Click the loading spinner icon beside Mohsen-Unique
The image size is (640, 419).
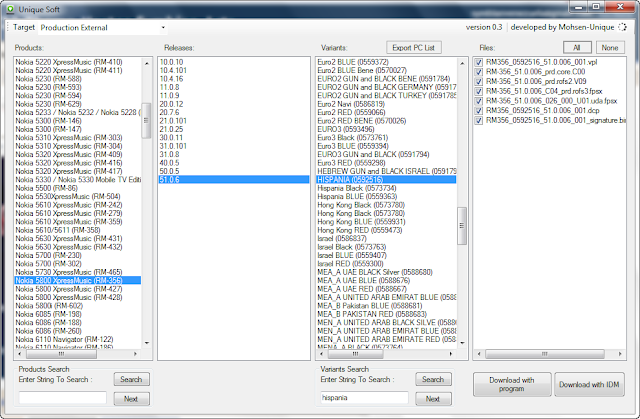622,27
